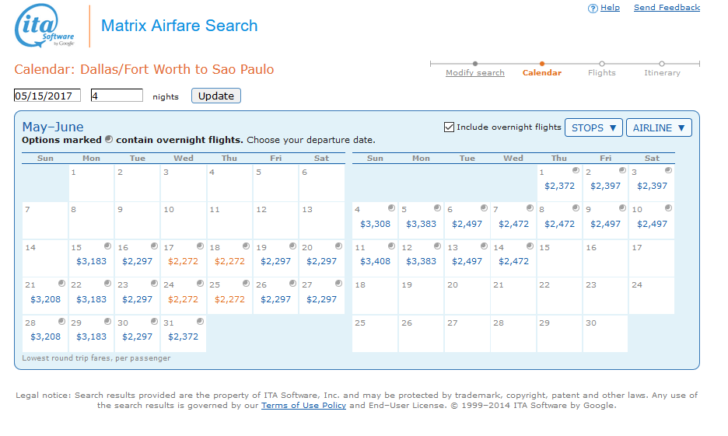This screenshot has height=436, width=728.
Task: Click overnight icon on June 14 cell
Action: [531, 246]
